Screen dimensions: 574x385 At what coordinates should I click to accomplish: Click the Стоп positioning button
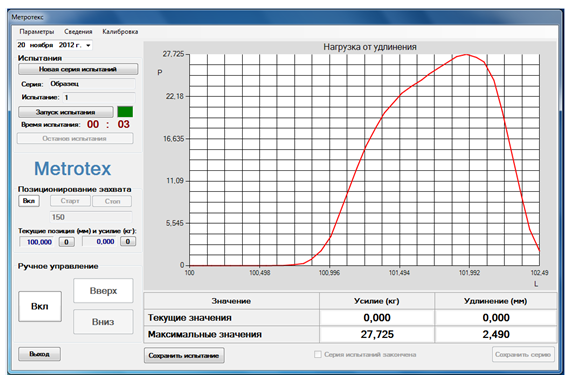[x=112, y=201]
